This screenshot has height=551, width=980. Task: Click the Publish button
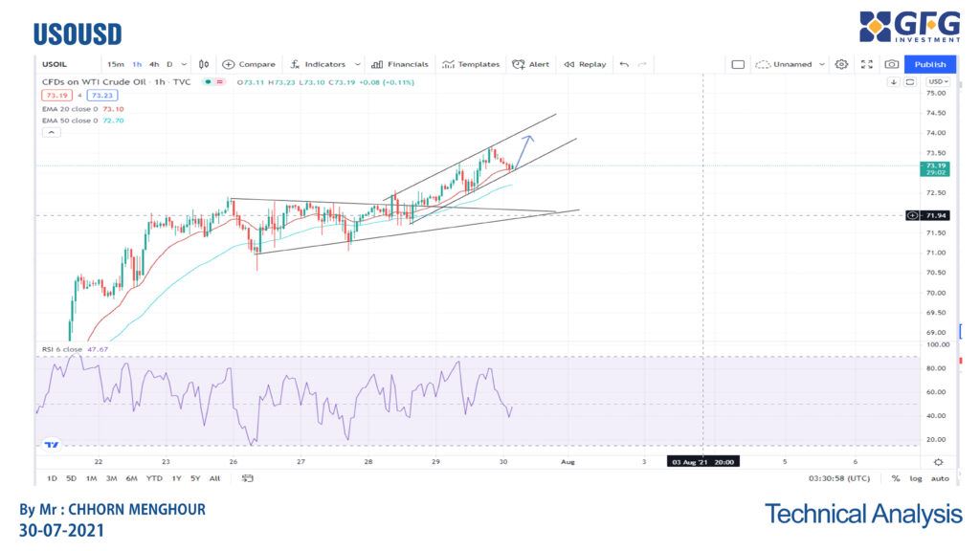(929, 64)
